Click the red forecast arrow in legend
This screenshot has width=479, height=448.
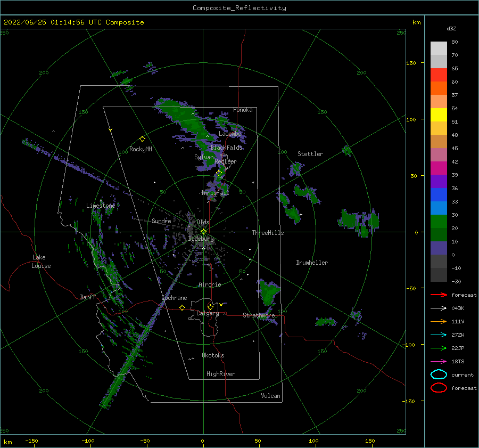click(439, 295)
